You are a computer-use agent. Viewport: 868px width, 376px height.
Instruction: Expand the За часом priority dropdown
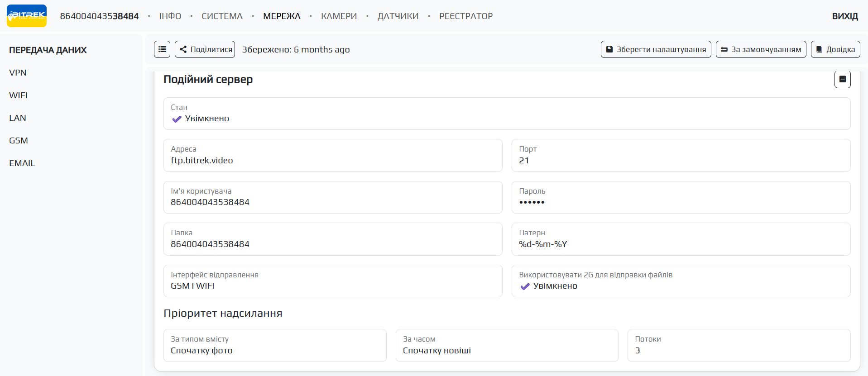click(x=506, y=350)
